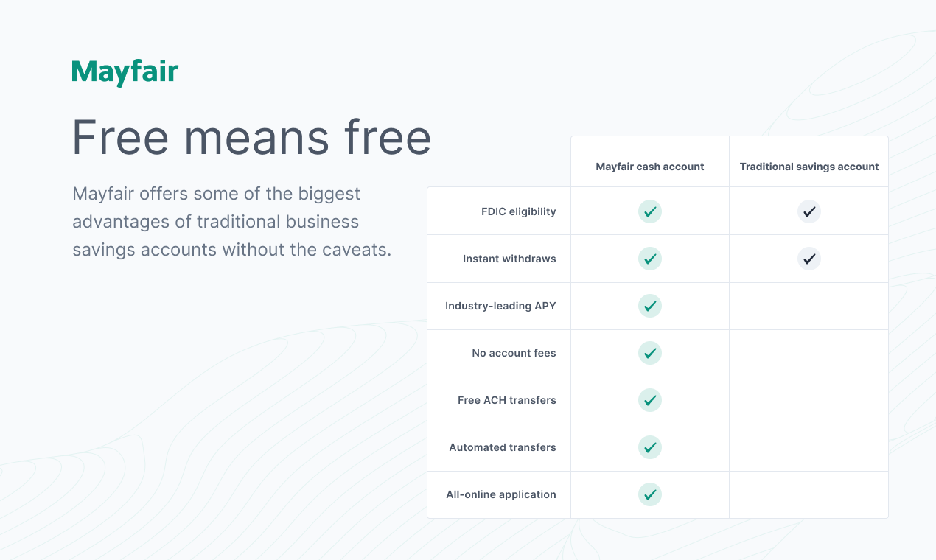Click Mayfair's Instant withdraws checkmark
Screen dimensions: 936x560
tap(650, 259)
